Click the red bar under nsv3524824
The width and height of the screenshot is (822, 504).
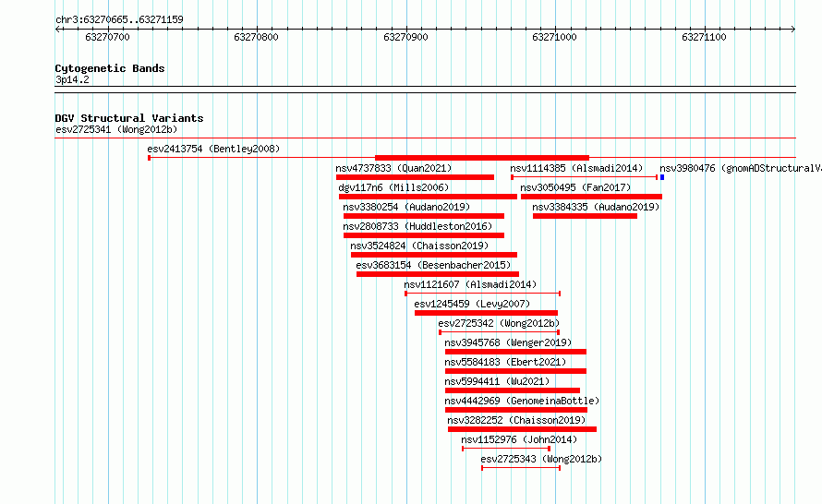434,255
